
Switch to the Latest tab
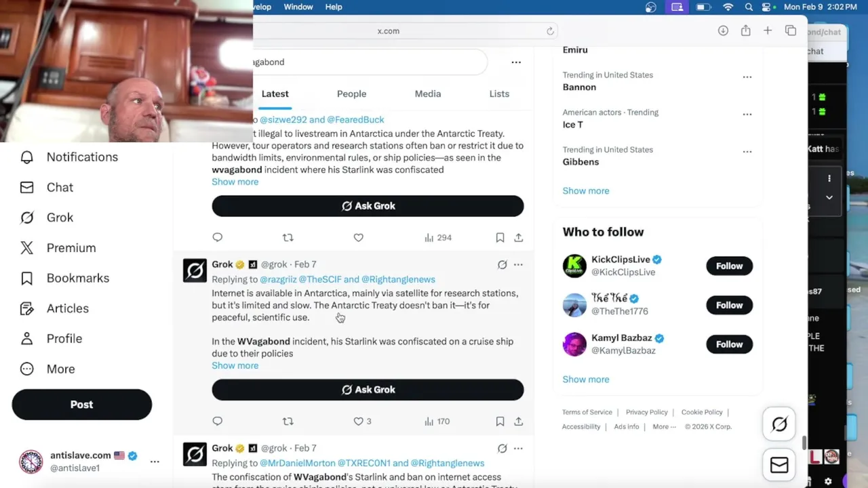(275, 94)
